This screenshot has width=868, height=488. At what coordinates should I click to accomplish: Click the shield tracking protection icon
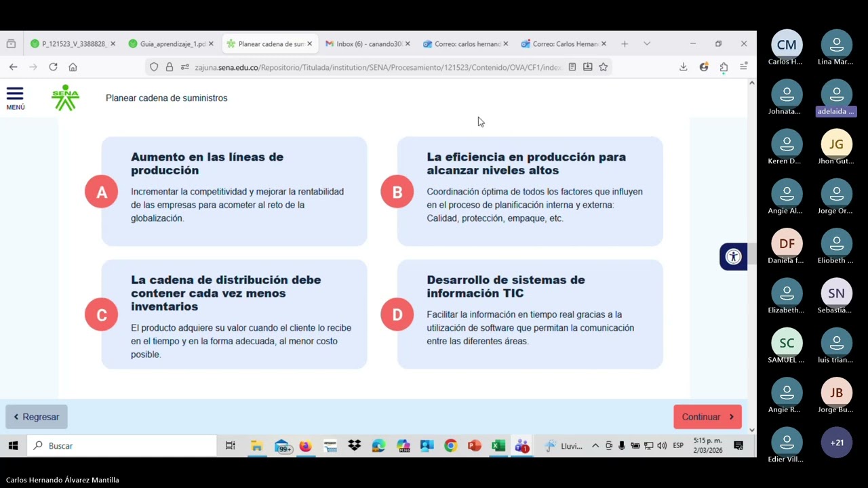coord(154,67)
